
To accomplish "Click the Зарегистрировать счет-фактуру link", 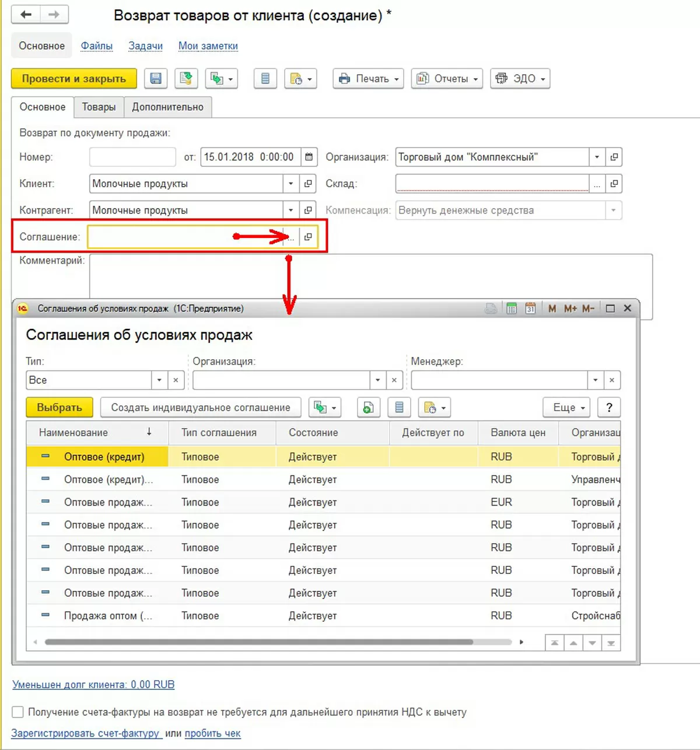I will [x=86, y=734].
